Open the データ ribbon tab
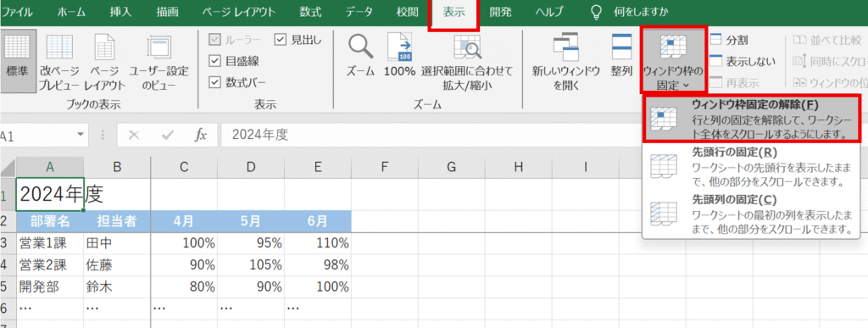 click(x=359, y=12)
